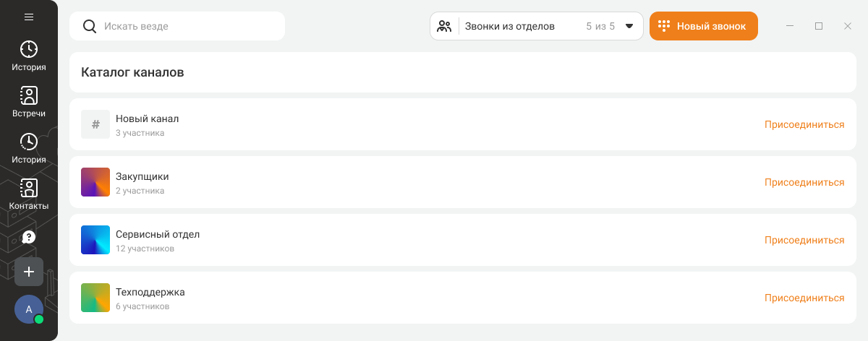868x341 pixels.
Task: Click the hash icon of Новый канал
Action: (x=95, y=124)
